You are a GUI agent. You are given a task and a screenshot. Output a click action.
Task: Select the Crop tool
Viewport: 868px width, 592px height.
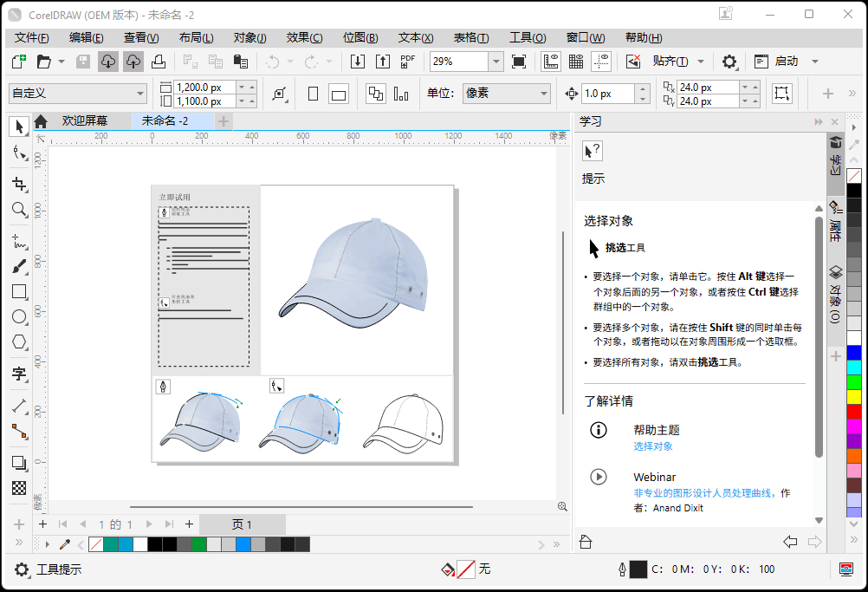click(19, 183)
